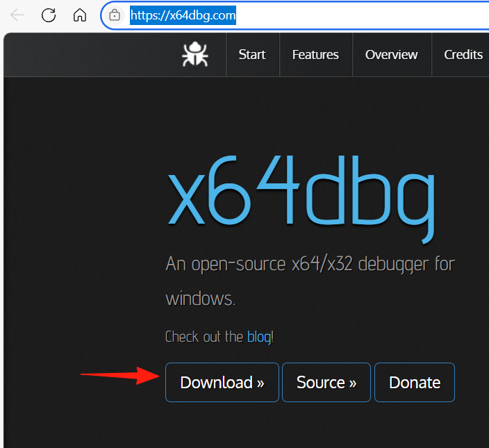Click the browser back arrow

click(x=17, y=15)
